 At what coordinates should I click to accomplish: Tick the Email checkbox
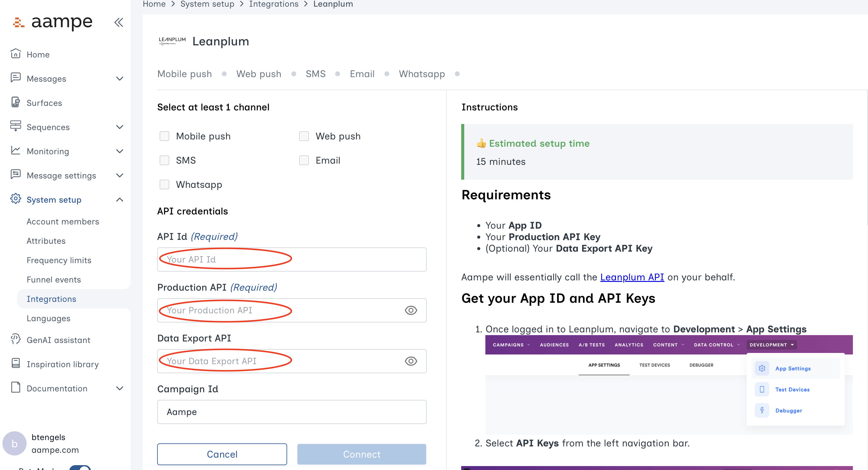click(304, 161)
